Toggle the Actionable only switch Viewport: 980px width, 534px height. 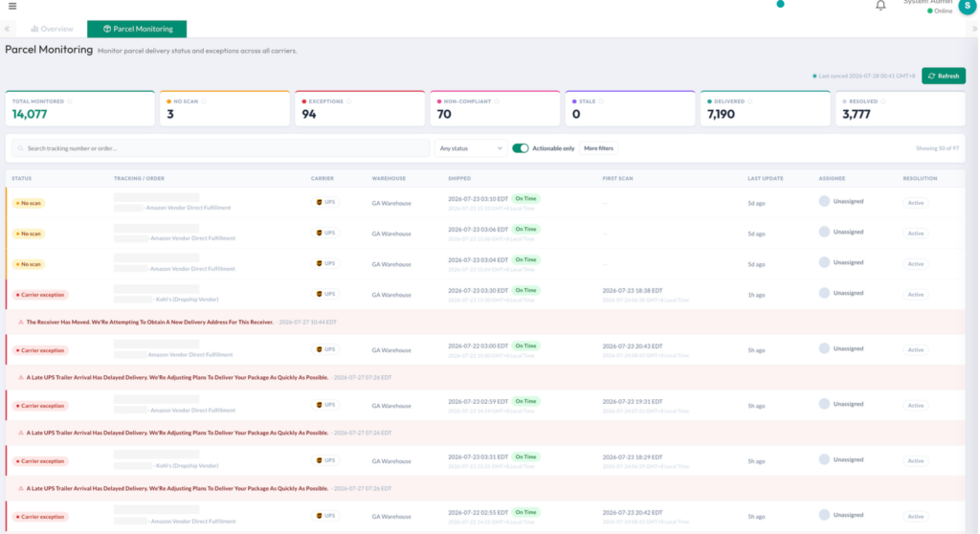coord(520,148)
